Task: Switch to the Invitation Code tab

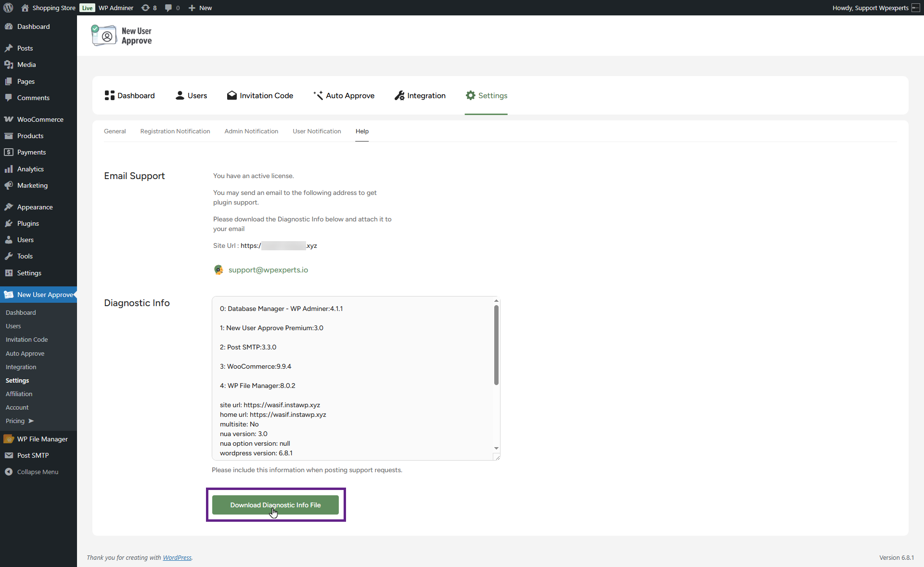Action: click(x=260, y=95)
